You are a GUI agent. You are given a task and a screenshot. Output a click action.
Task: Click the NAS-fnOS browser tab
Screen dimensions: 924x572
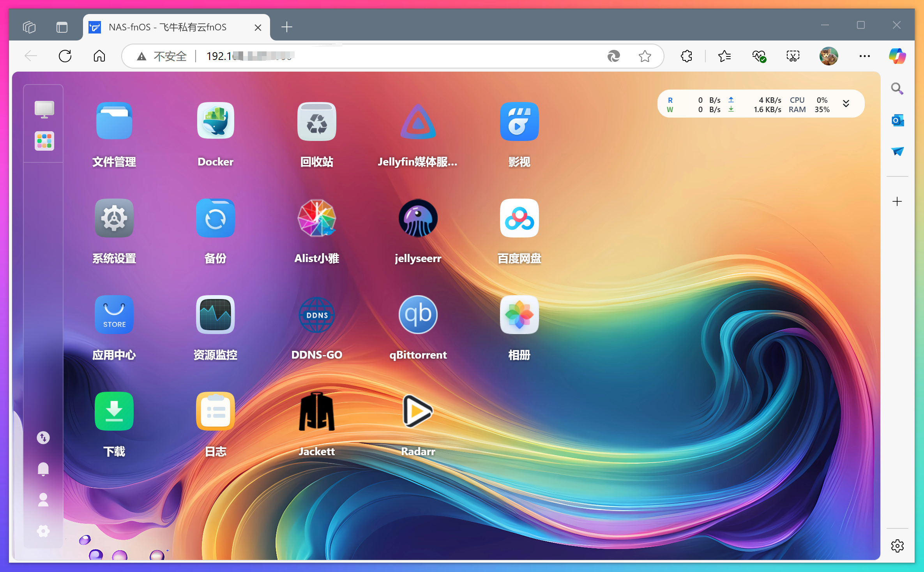[x=168, y=27]
